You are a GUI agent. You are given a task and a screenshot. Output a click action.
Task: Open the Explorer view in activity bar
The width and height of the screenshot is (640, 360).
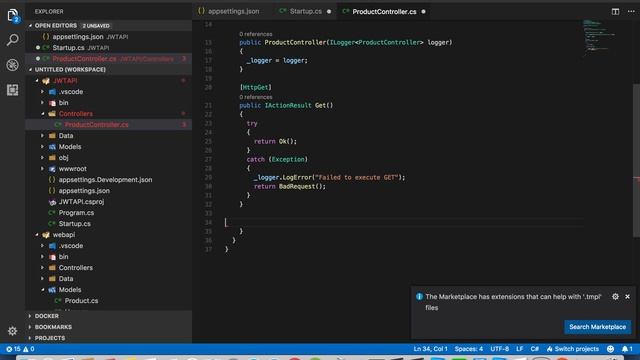[12, 16]
